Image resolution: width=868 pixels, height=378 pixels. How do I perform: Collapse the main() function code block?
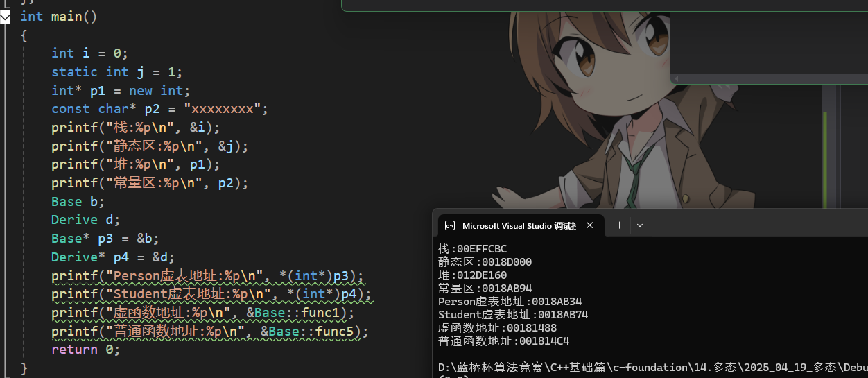[5, 17]
